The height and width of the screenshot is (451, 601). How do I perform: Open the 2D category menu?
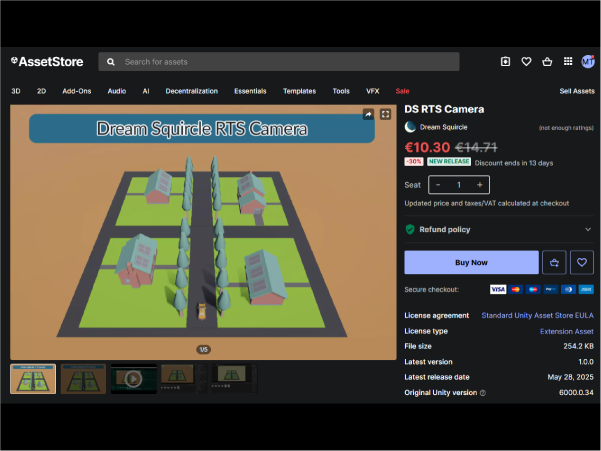click(41, 91)
